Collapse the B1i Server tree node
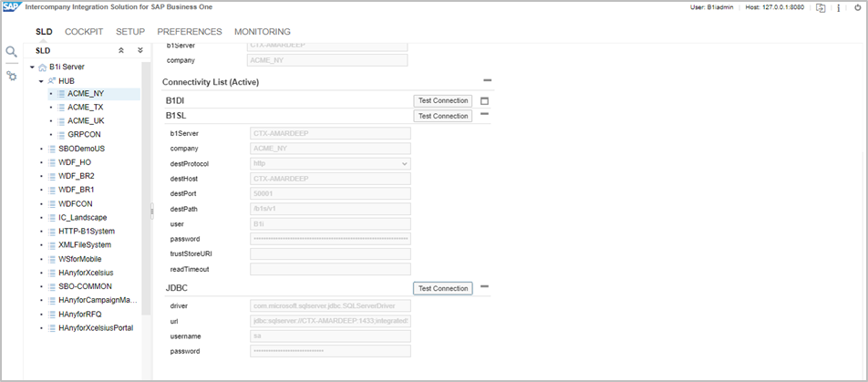The height and width of the screenshot is (382, 868). 32,67
